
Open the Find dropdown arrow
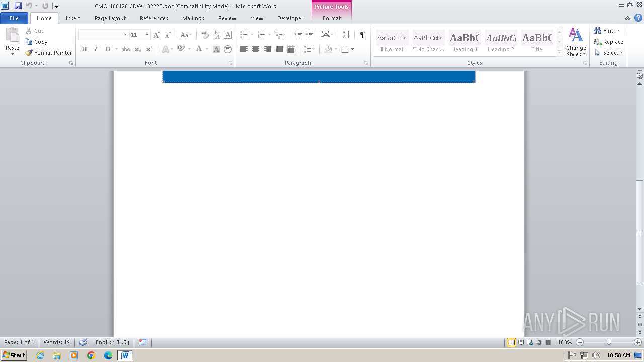[618, 31]
